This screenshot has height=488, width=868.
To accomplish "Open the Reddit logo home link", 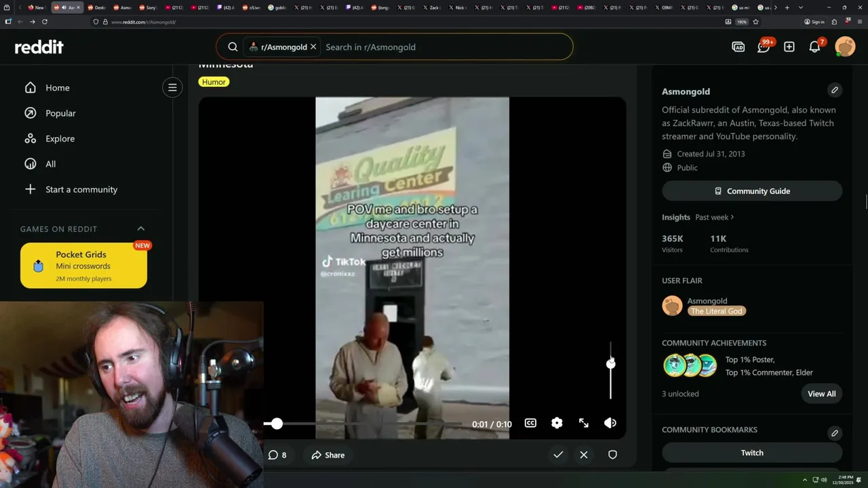I will [x=39, y=47].
